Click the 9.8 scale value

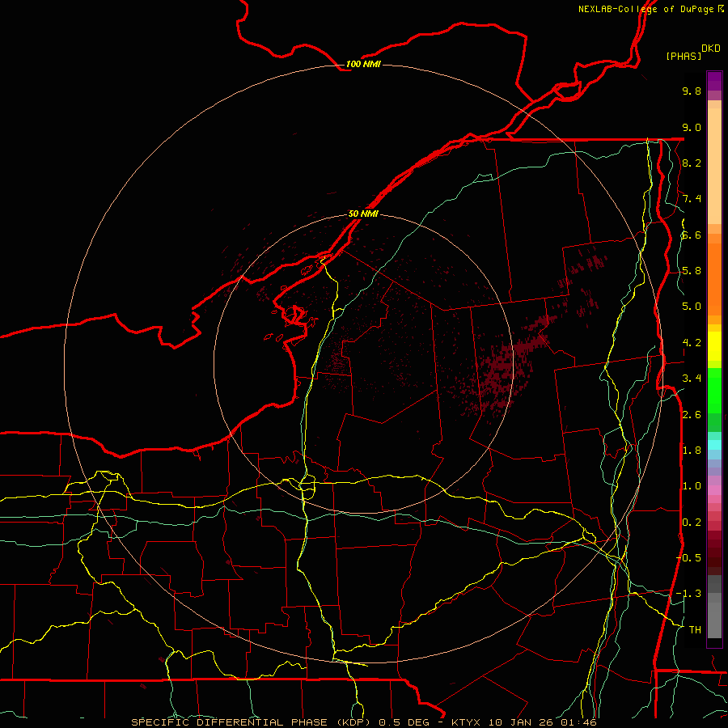[x=692, y=91]
